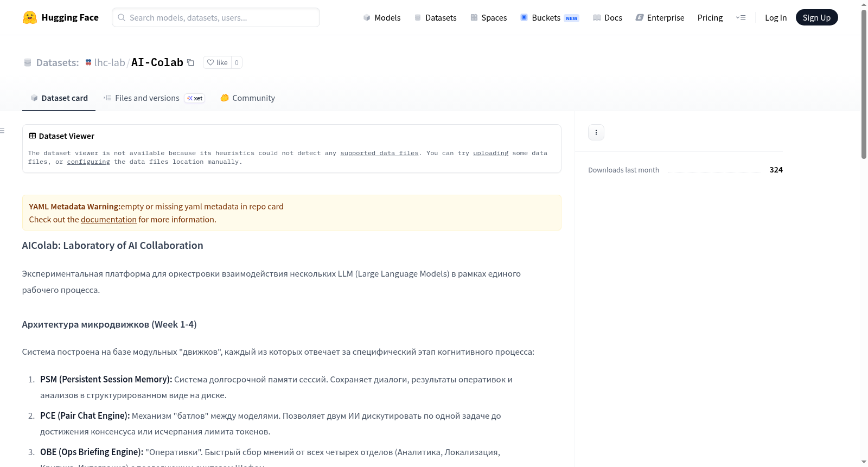Image resolution: width=868 pixels, height=467 pixels.
Task: Go to the Pricing page
Action: point(710,17)
